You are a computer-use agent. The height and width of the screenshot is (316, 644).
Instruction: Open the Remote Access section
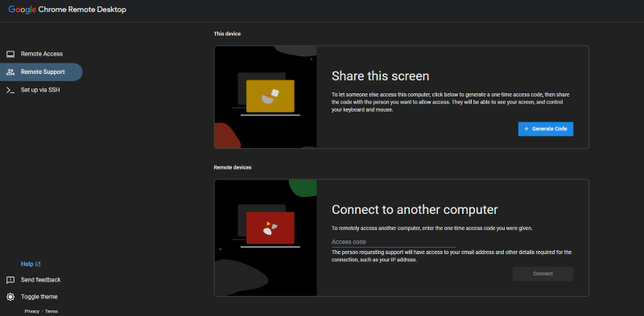(x=42, y=54)
